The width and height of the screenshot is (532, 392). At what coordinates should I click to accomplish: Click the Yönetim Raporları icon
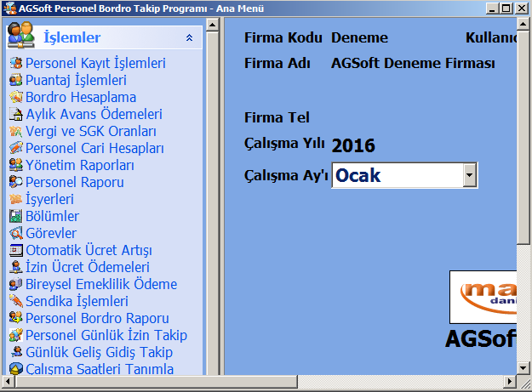coord(15,165)
